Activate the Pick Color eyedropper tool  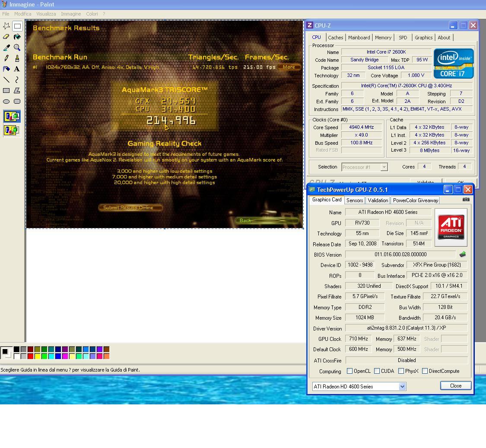(6, 48)
